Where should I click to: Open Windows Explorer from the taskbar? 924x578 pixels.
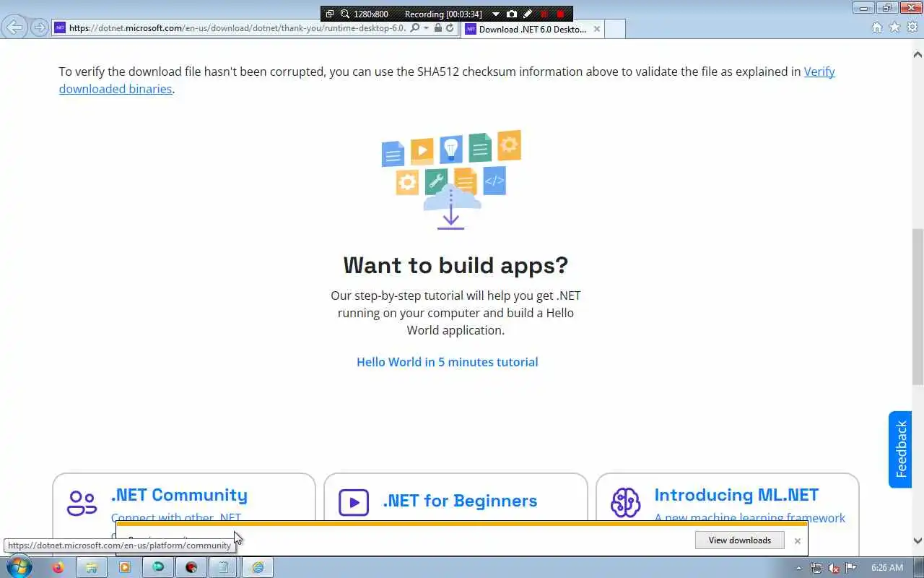coord(91,567)
